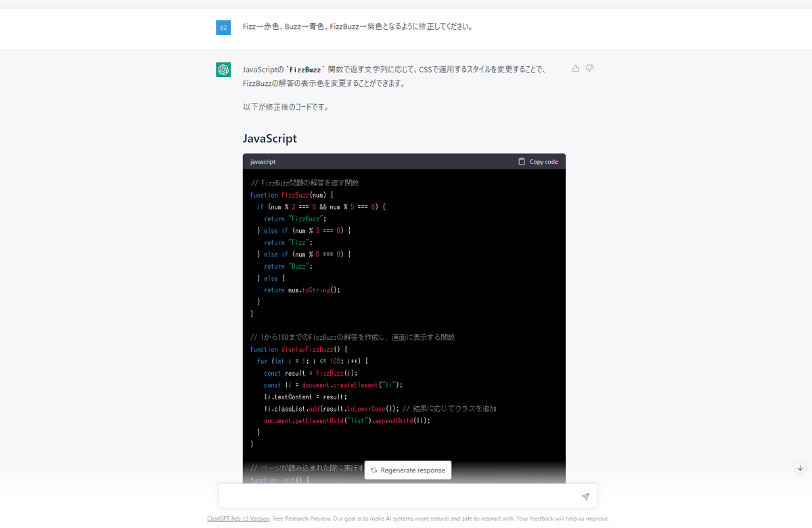Jump to the newest message with the arrow
812x528 pixels.
click(x=799, y=468)
